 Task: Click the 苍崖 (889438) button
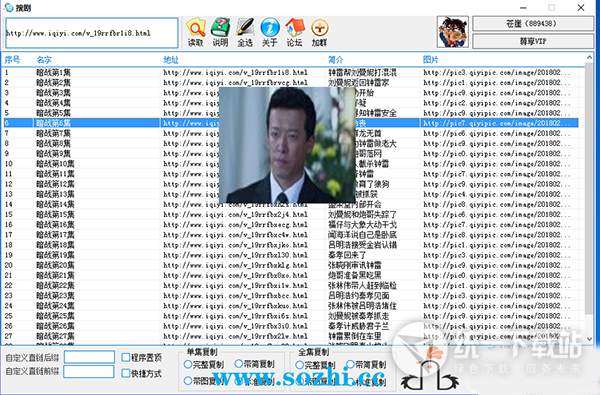pos(533,23)
